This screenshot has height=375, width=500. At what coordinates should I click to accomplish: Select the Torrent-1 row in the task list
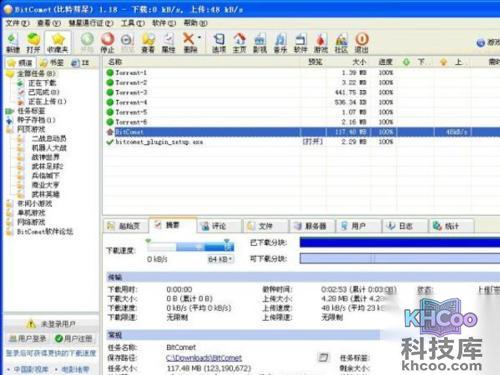click(302, 73)
